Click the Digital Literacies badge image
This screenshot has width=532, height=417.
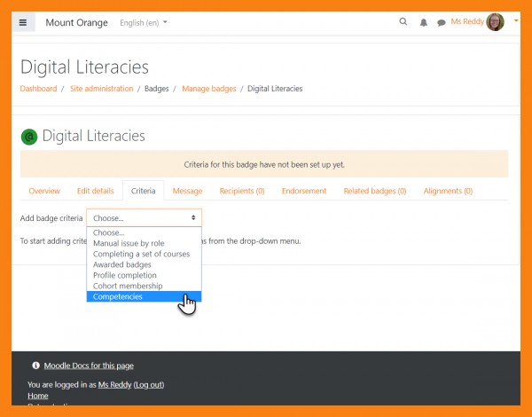pyautogui.click(x=29, y=137)
